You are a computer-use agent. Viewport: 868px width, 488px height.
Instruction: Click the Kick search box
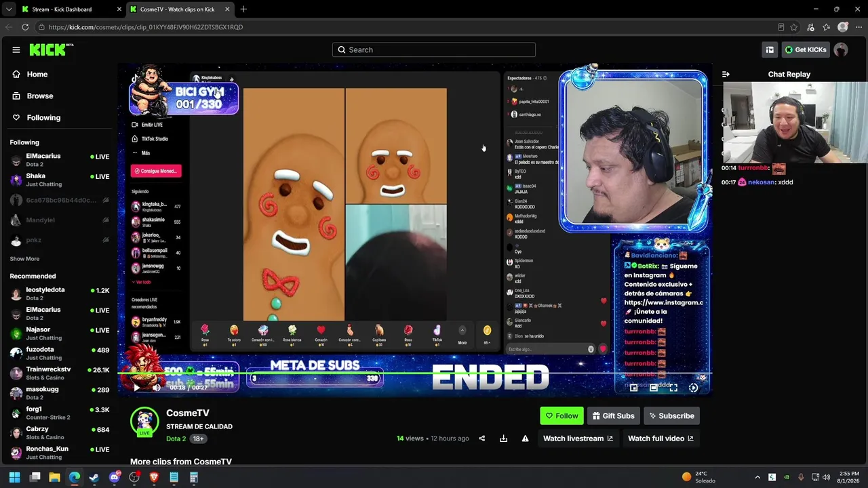click(434, 49)
